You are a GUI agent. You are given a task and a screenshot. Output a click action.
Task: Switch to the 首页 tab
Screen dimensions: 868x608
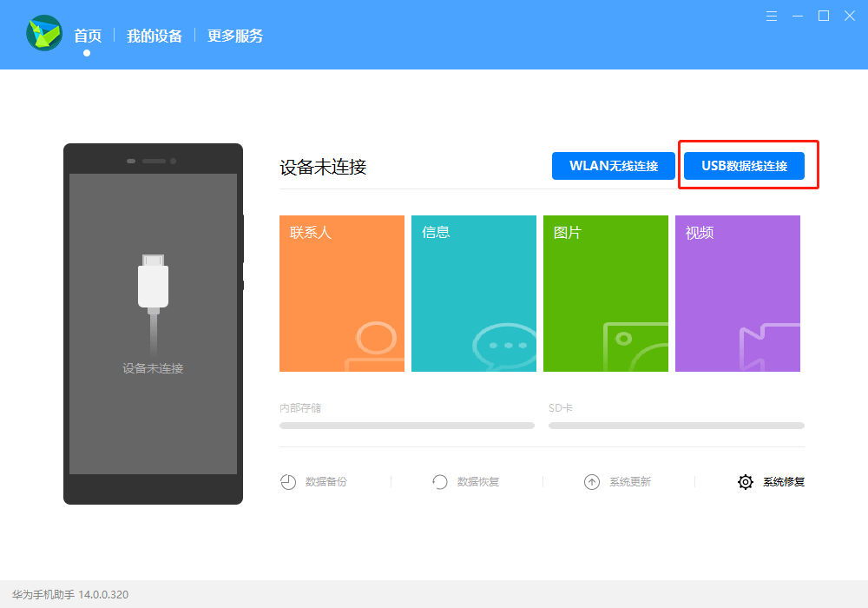tap(88, 36)
